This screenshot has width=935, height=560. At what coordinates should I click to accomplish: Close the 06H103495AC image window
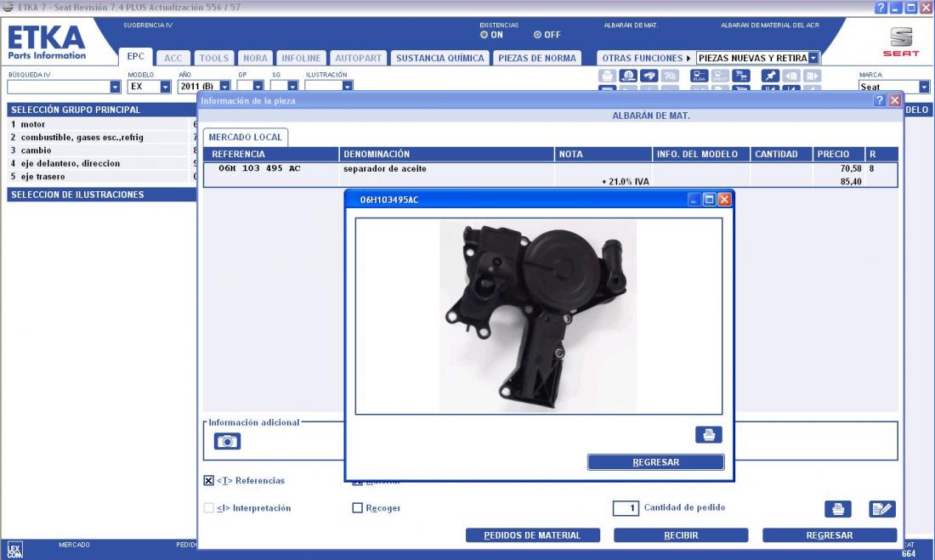(x=724, y=199)
